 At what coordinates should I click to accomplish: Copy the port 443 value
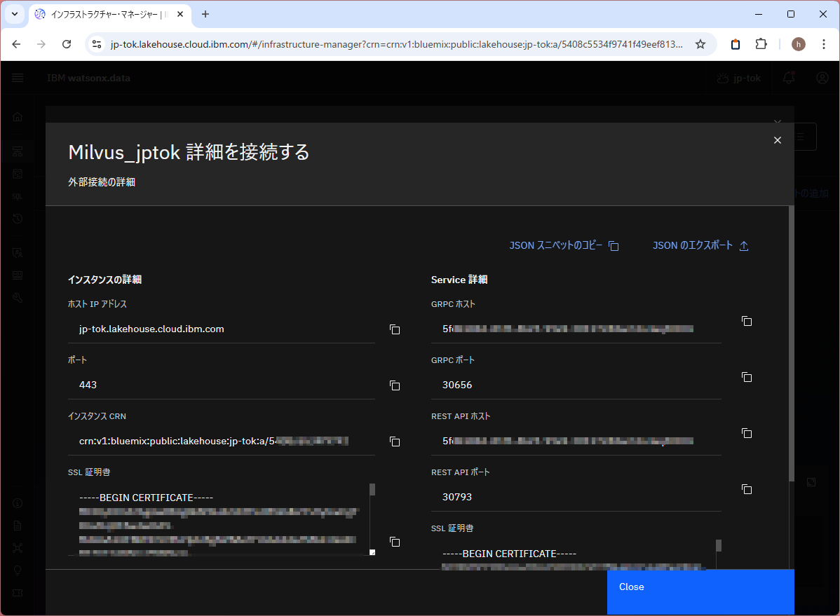click(395, 385)
